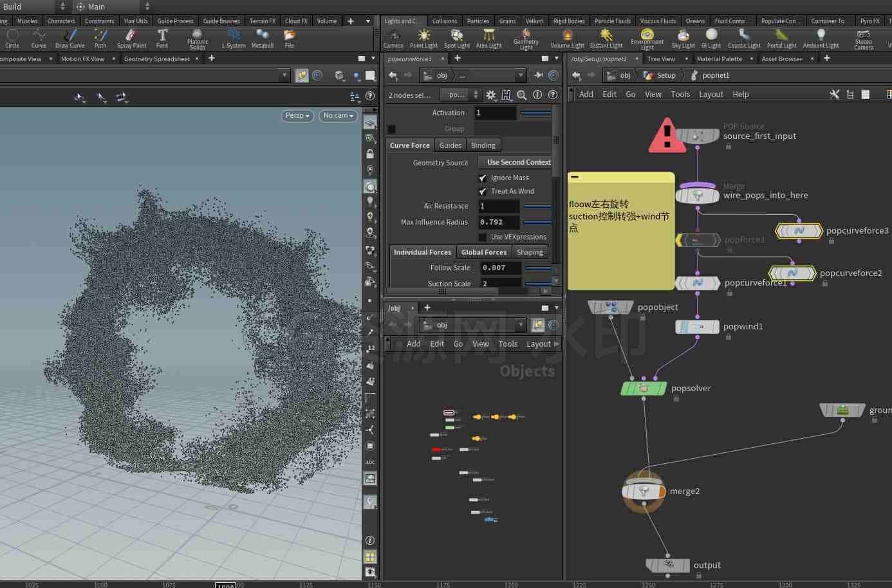892x588 pixels.
Task: Open the Material Palette pane tab
Action: tap(720, 59)
